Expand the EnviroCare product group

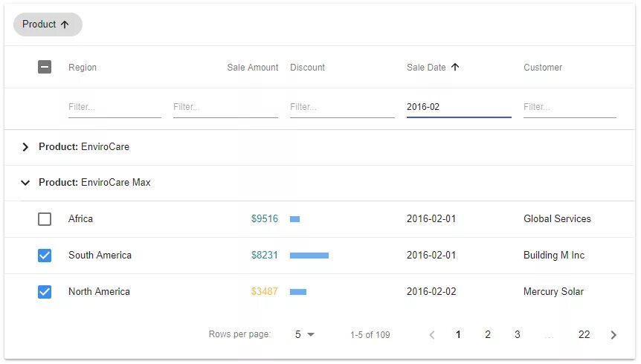pyautogui.click(x=25, y=147)
